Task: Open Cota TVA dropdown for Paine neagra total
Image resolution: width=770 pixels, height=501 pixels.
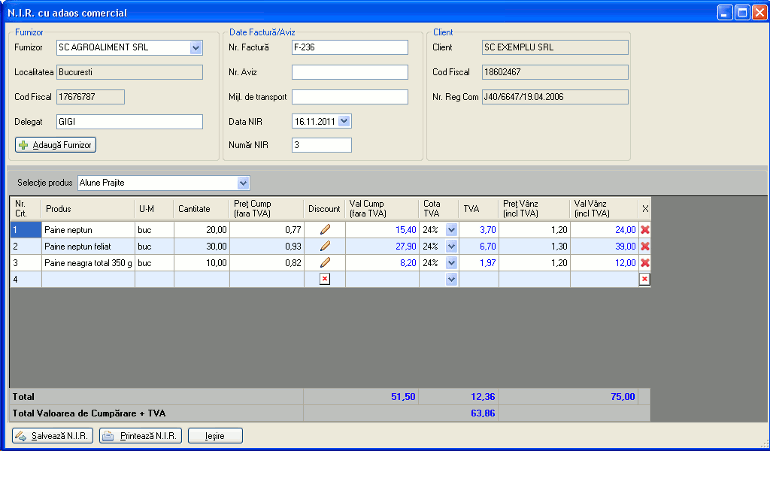Action: click(451, 263)
